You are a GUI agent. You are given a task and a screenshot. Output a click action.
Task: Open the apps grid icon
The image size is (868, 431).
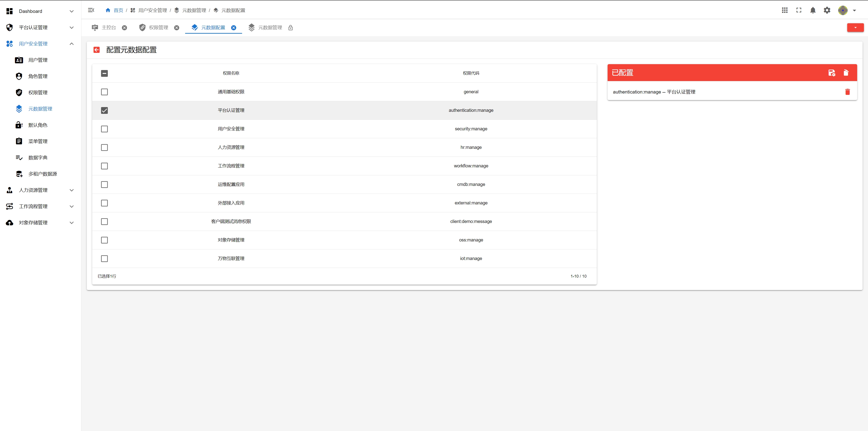point(785,10)
